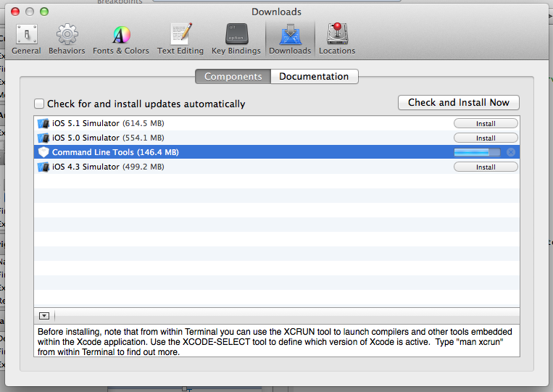This screenshot has height=392, width=553.
Task: Click the Check and Install Now button
Action: [x=459, y=103]
